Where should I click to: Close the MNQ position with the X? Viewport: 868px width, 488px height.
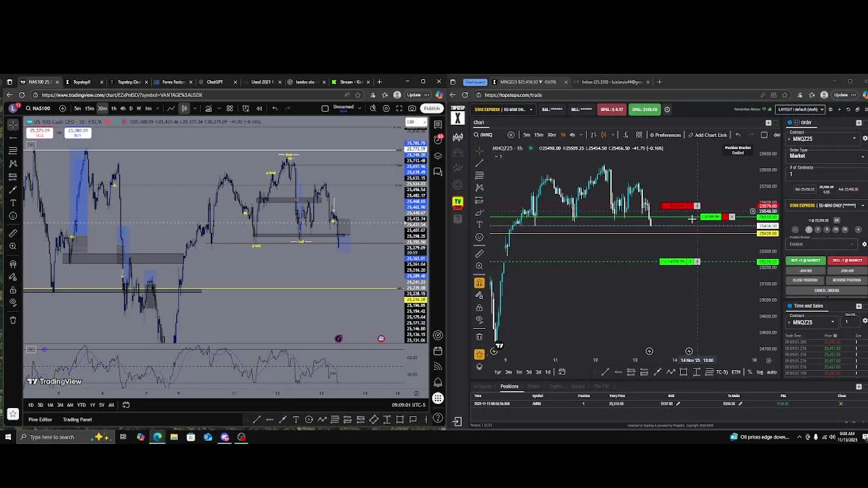click(x=841, y=404)
